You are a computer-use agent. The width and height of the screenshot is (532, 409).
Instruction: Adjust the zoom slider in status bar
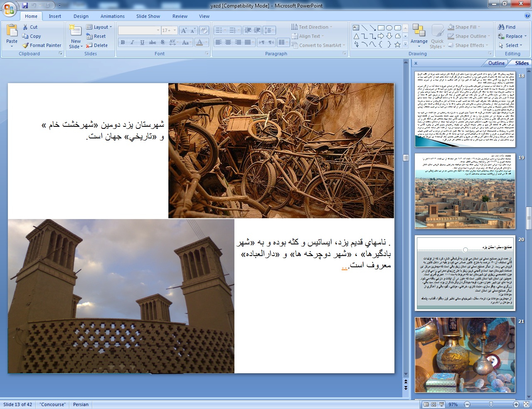491,404
